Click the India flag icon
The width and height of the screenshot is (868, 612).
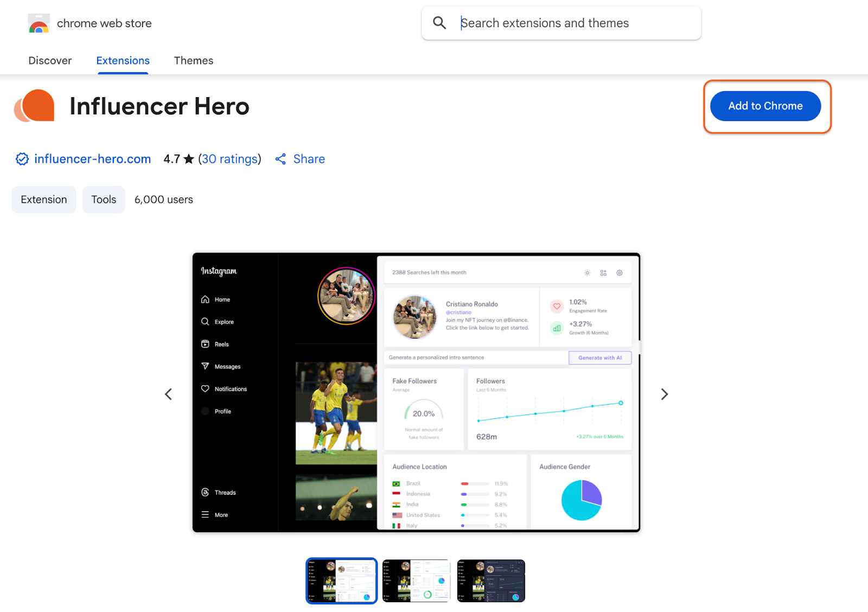click(x=397, y=505)
